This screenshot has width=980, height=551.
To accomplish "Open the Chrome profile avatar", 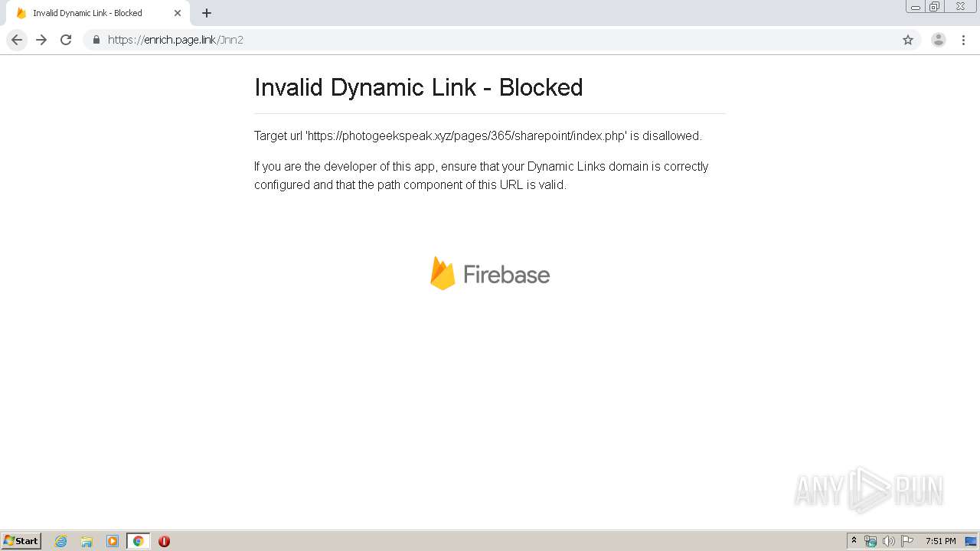I will click(x=939, y=40).
